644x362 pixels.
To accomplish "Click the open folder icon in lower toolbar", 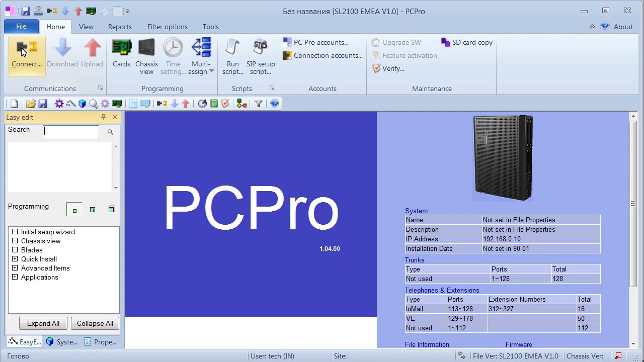I will point(31,104).
